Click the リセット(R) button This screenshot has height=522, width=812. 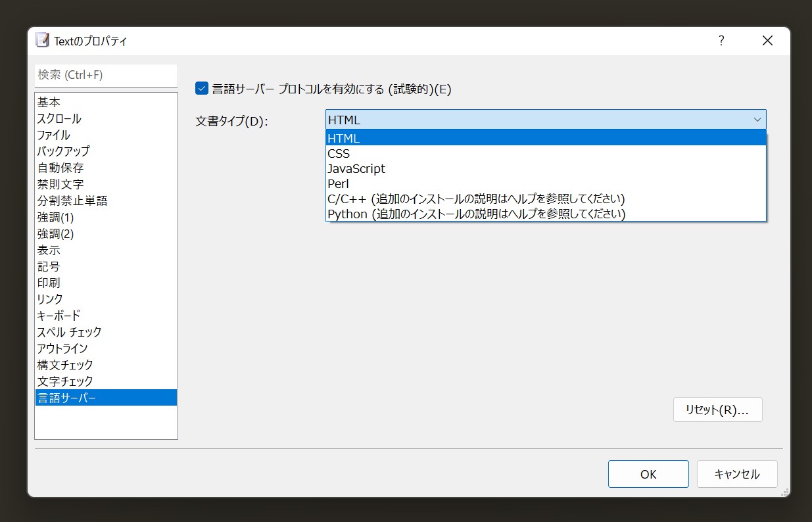point(717,410)
